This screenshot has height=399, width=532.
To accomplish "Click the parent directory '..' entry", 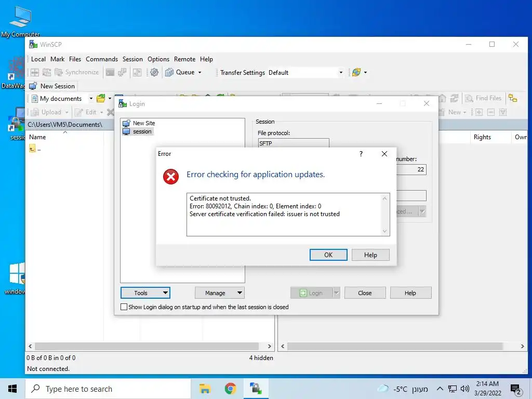I will coord(35,149).
